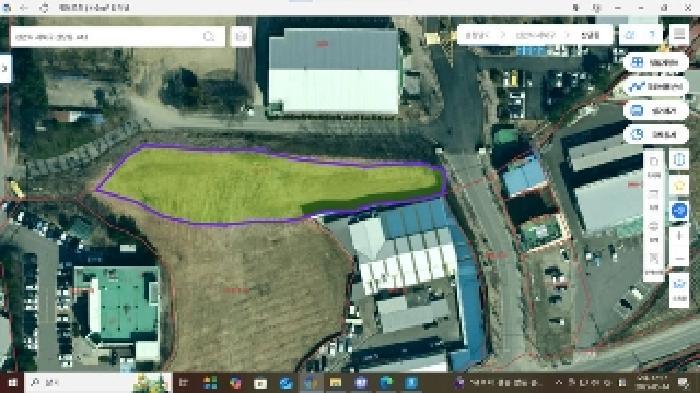Click the refresh icon in the title bar
700x393 pixels.
(x=44, y=8)
